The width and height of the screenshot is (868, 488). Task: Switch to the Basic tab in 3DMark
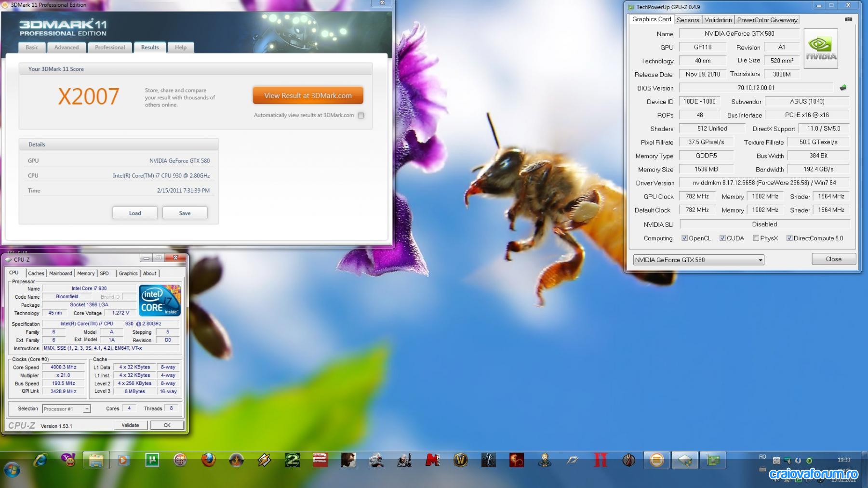coord(32,47)
